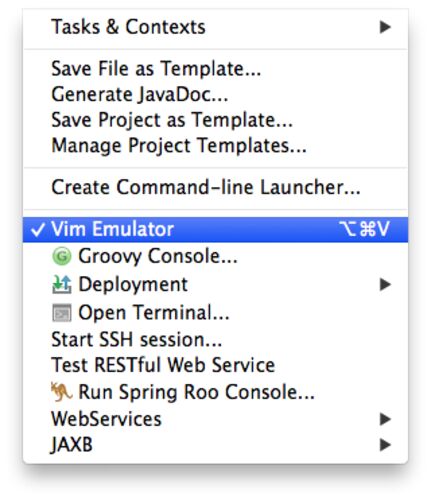Image resolution: width=431 pixels, height=500 pixels.
Task: Disable Vim Emulator menu option
Action: pyautogui.click(x=215, y=229)
